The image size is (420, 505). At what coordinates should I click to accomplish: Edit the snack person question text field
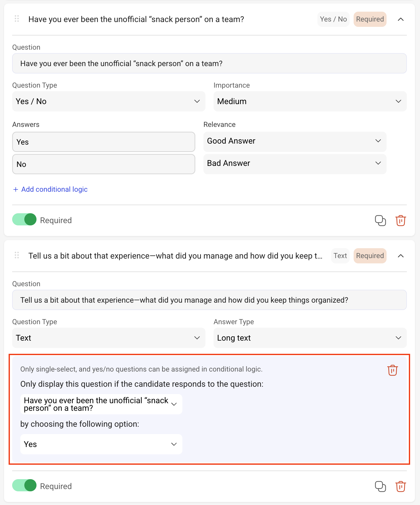click(209, 63)
